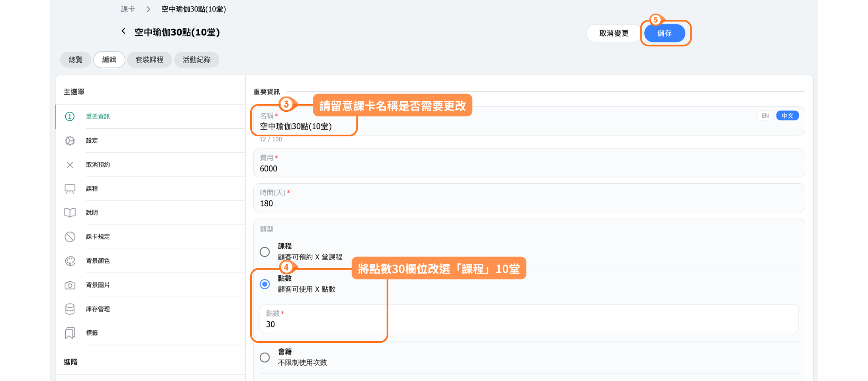The width and height of the screenshot is (868, 381).
Task: Click the gear icon for 設定
Action: pos(70,141)
